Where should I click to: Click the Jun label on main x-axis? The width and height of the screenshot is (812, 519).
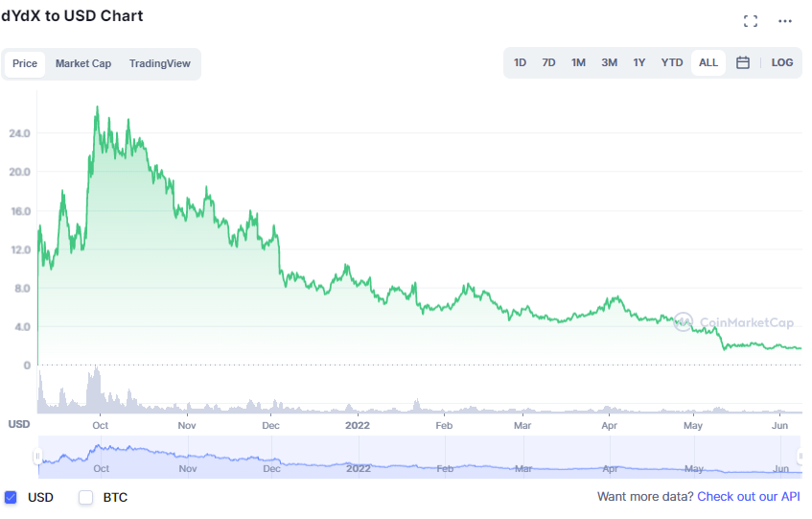779,425
